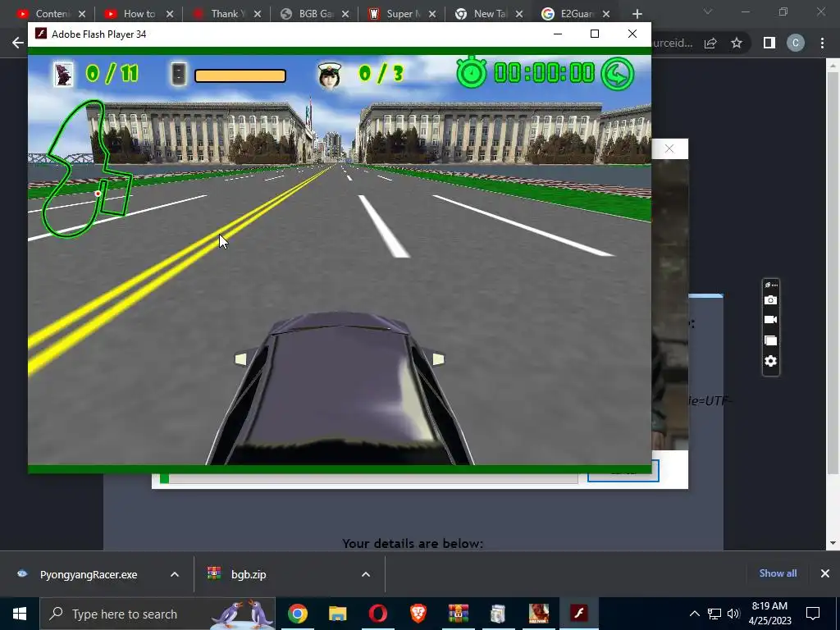Switch to the New Tab browser tab
The height and width of the screenshot is (630, 840).
491,14
